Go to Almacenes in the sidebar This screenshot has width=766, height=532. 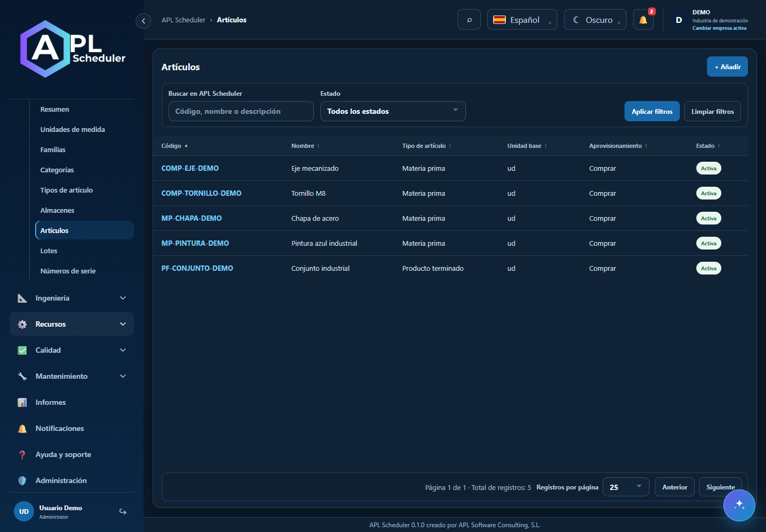85,211
